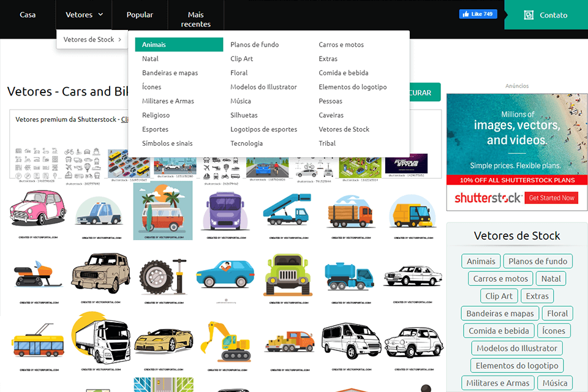Select Animais in the open category submenu
The height and width of the screenshot is (392, 588).
tap(178, 44)
